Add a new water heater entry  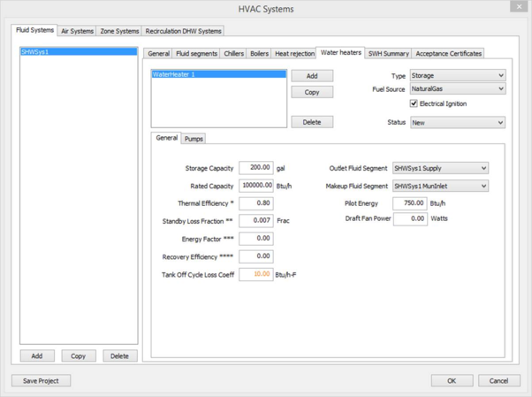[312, 76]
